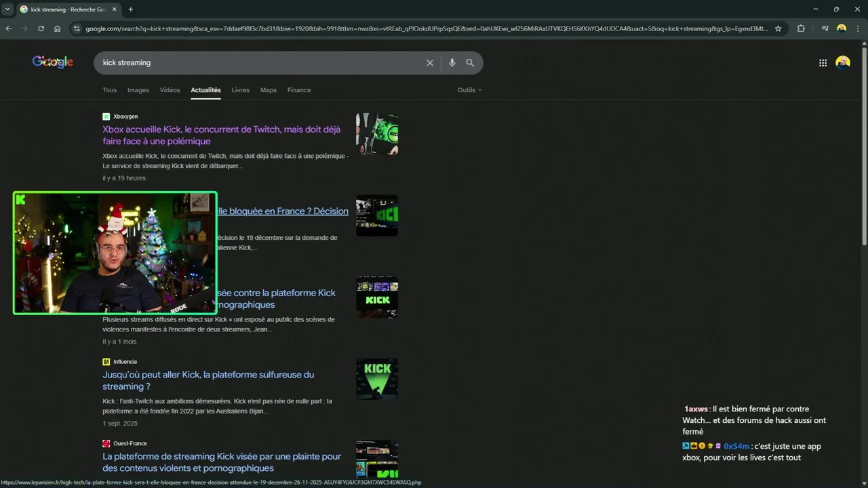Click the 1axws username in chat

pos(696,409)
